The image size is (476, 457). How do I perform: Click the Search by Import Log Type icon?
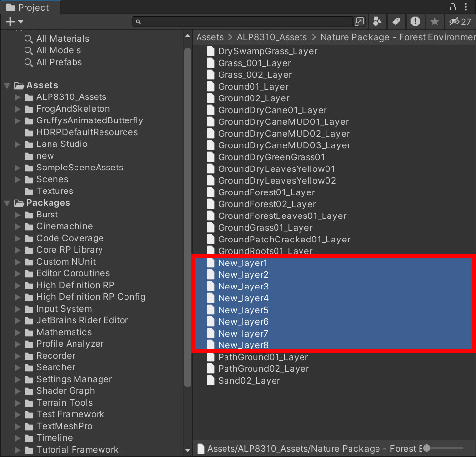pyautogui.click(x=415, y=22)
